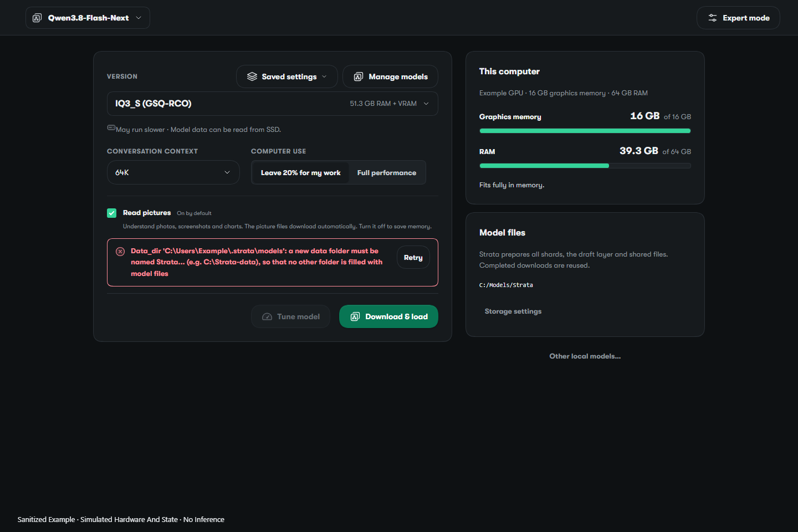Select 'Leave 20% for my work'

[x=300, y=172]
